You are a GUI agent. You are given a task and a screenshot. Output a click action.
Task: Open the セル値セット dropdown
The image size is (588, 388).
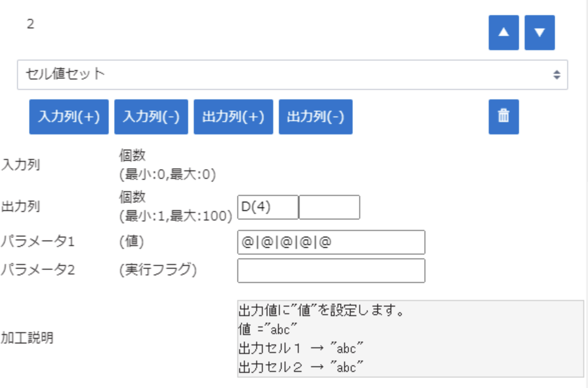pyautogui.click(x=292, y=74)
